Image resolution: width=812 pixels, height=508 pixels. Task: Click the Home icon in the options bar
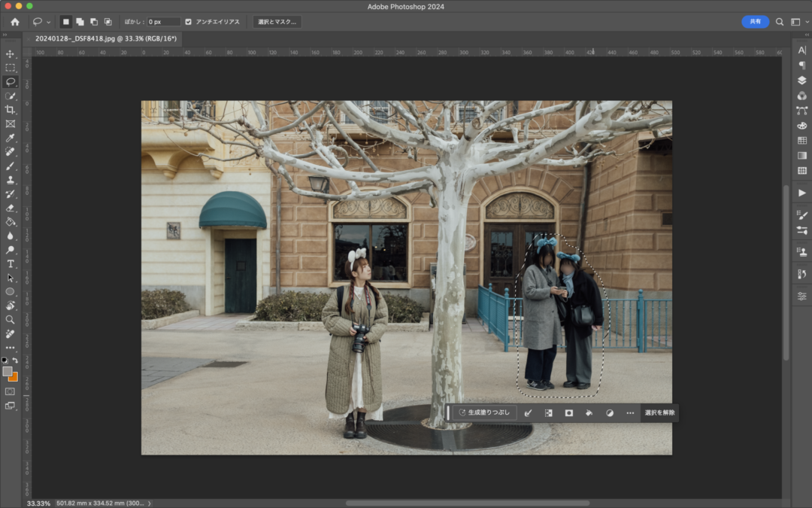pos(14,22)
